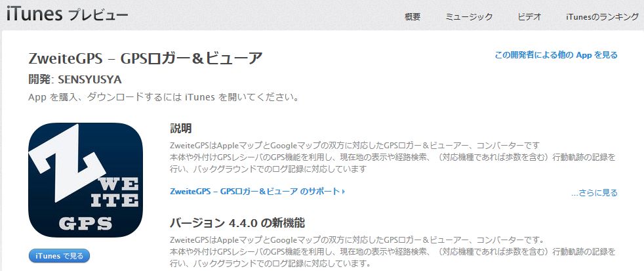Click the 開発: label before SENSYUSYA
Viewport: 644px width, 271px height.
(41, 79)
